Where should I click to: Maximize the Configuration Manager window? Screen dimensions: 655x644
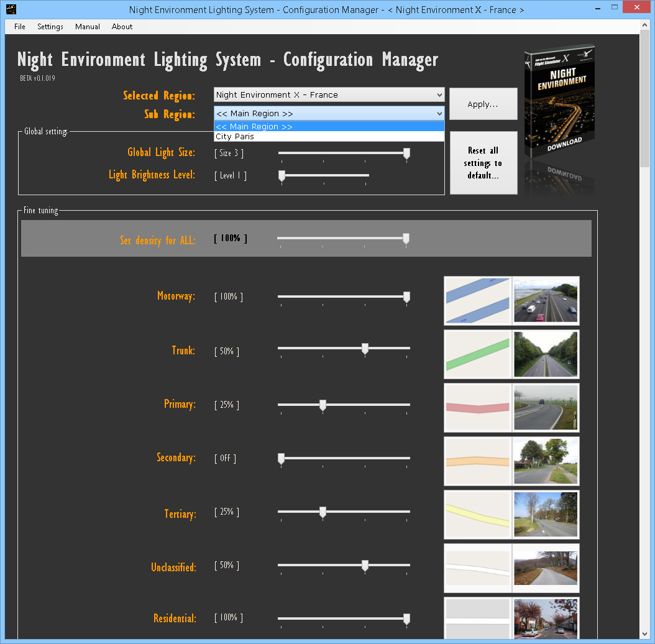(x=615, y=7)
